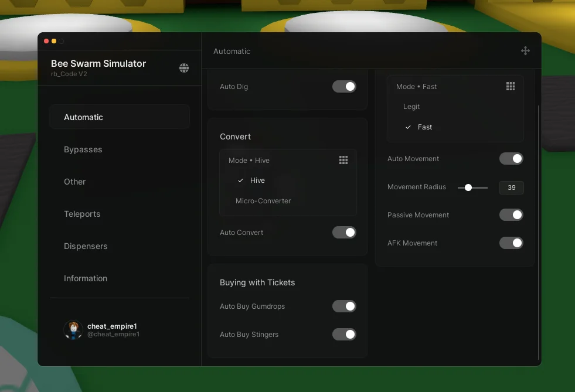
Task: Click the yellow minimize dot of panel
Action: 54,41
